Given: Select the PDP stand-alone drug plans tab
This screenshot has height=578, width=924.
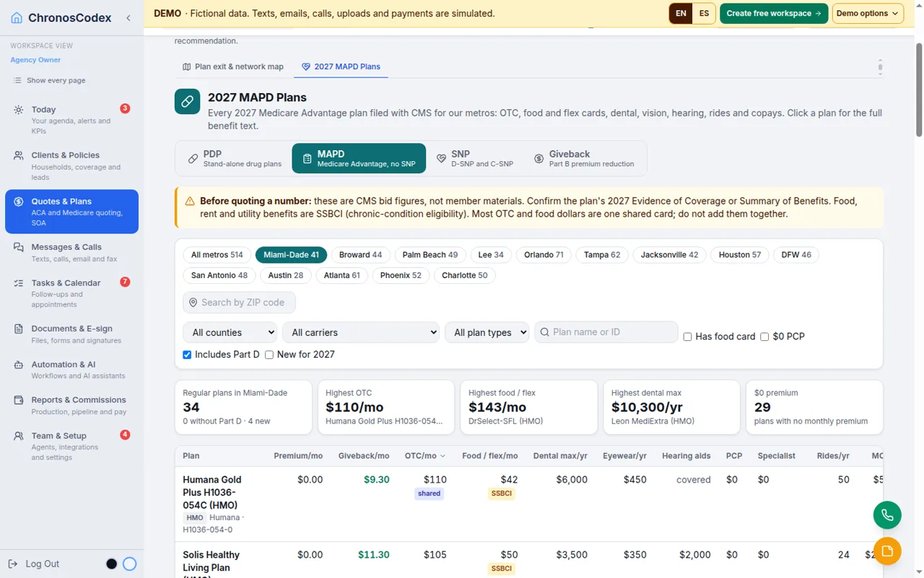Looking at the screenshot, I should pos(234,158).
